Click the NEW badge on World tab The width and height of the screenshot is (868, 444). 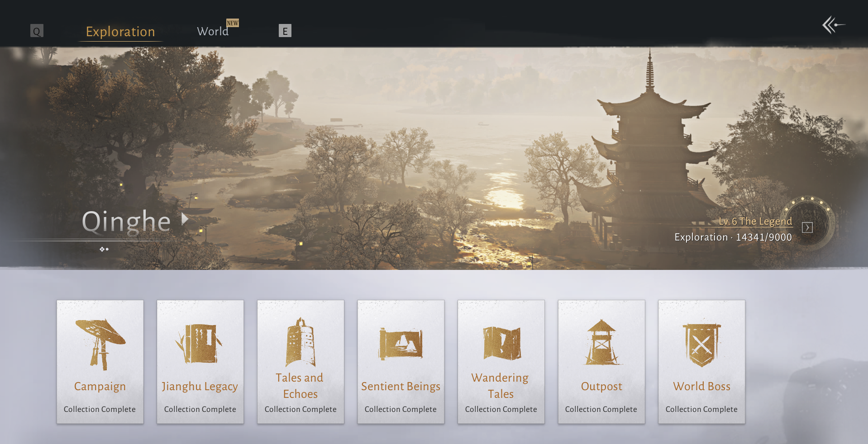[x=233, y=23]
